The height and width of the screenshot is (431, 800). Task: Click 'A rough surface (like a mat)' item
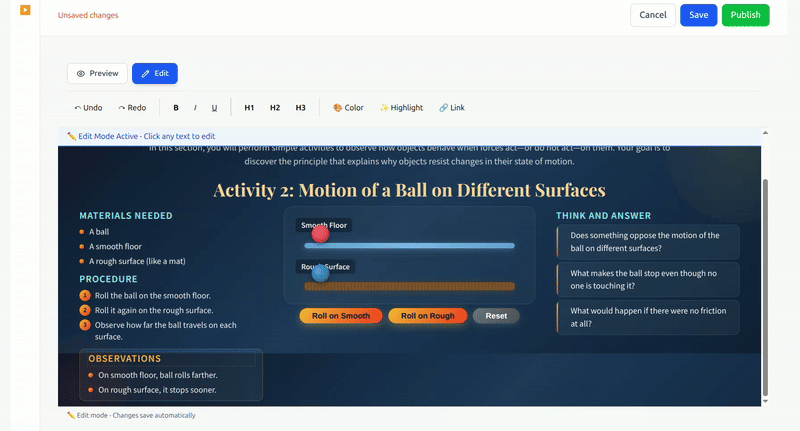coord(137,261)
